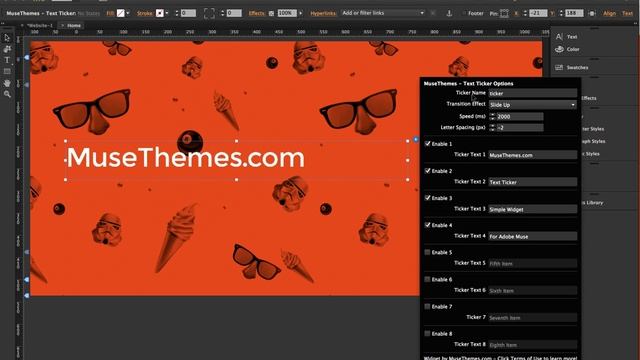Click the Ticker Text 5 field with Fifth Item
This screenshot has height=360, width=640.
pyautogui.click(x=533, y=264)
